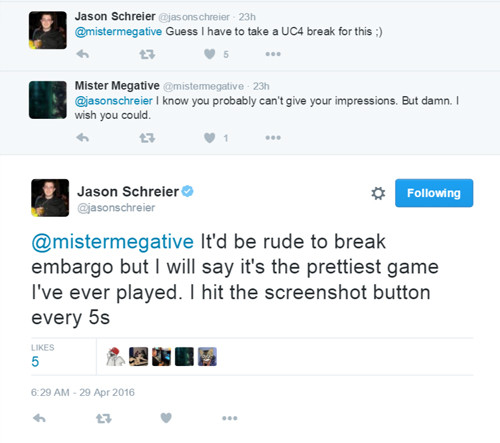500x443 pixels.
Task: Retweet the main embargo tweet
Action: (104, 418)
